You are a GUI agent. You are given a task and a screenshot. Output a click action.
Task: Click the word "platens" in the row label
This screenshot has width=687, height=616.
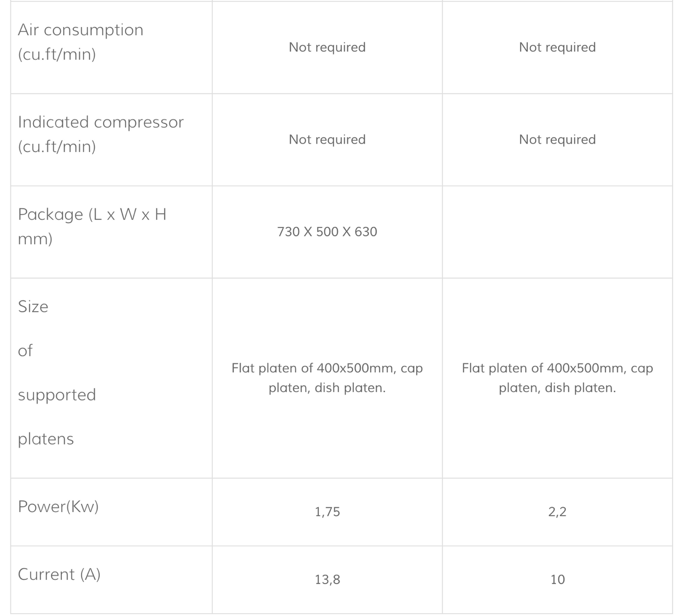pyautogui.click(x=46, y=439)
